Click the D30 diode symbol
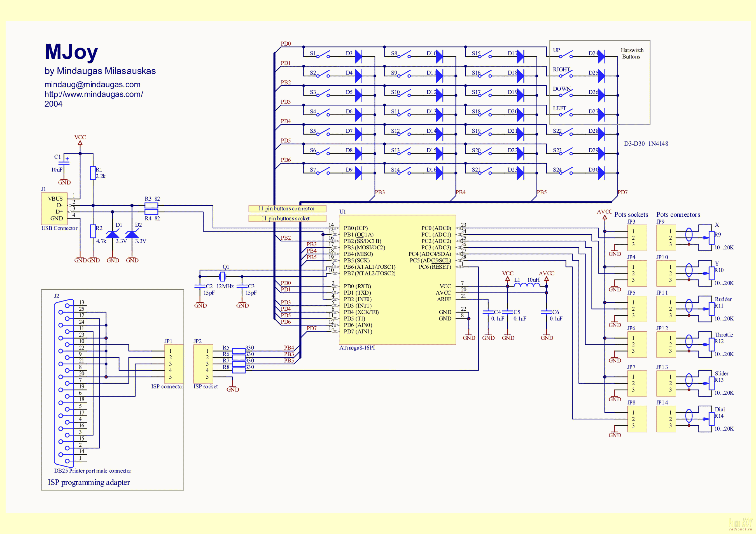 click(601, 173)
